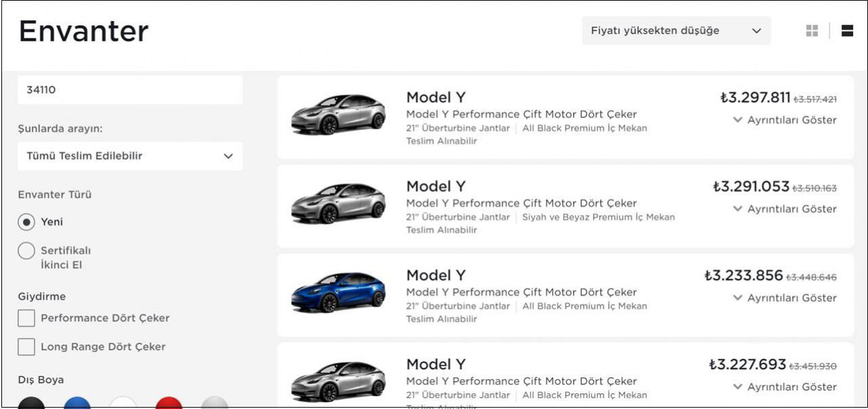Viewport: 868px width, 409px height.
Task: Choose the red exterior paint swatch
Action: 169,403
